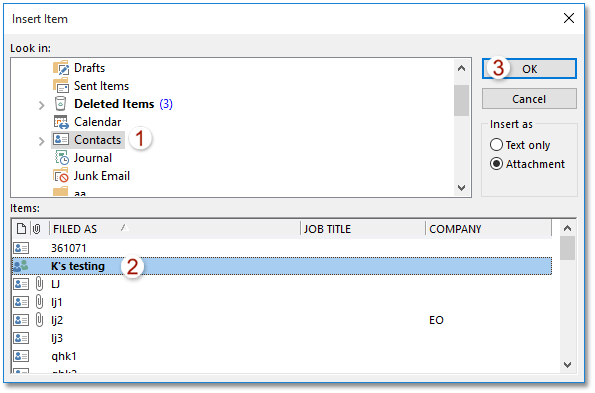Screen dimensions: 595x393
Task: Click the Sent Items folder icon
Action: (61, 86)
